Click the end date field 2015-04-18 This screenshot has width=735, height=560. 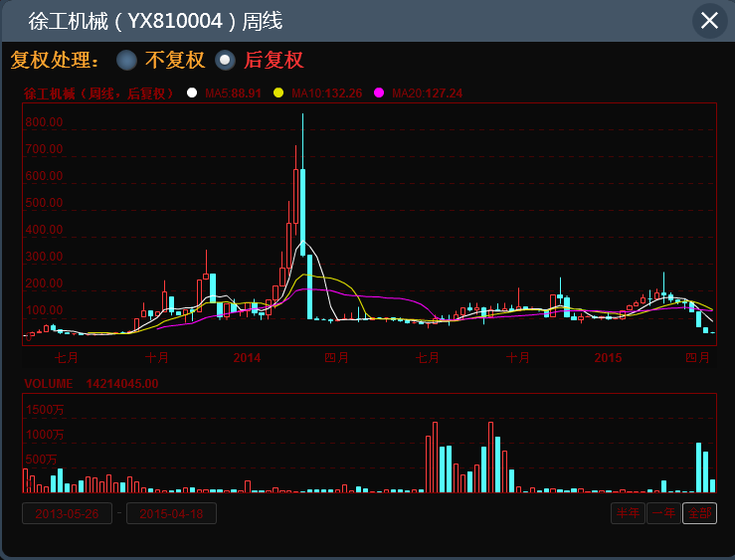[x=171, y=513]
